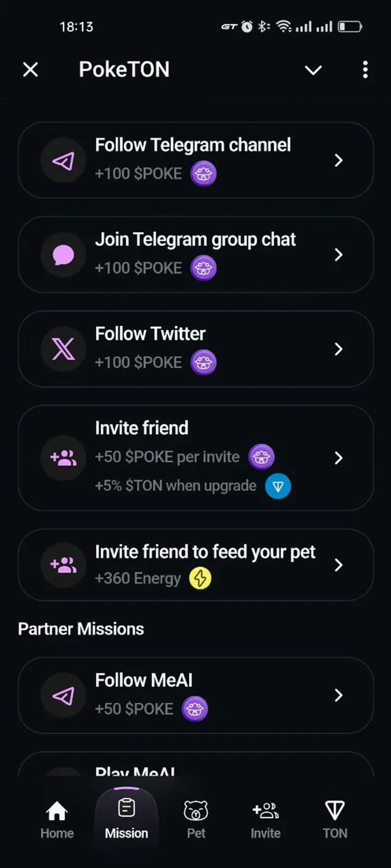Switch to the Pet tab

point(195,819)
